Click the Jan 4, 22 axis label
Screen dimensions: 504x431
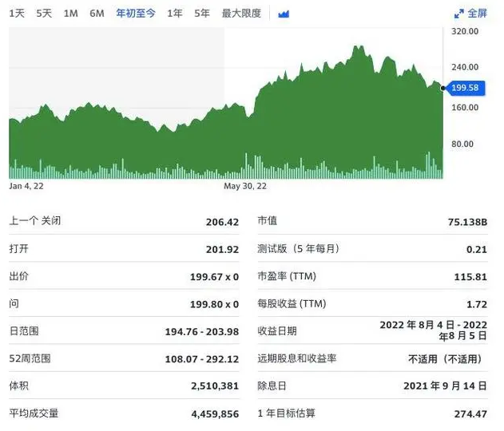(26, 186)
